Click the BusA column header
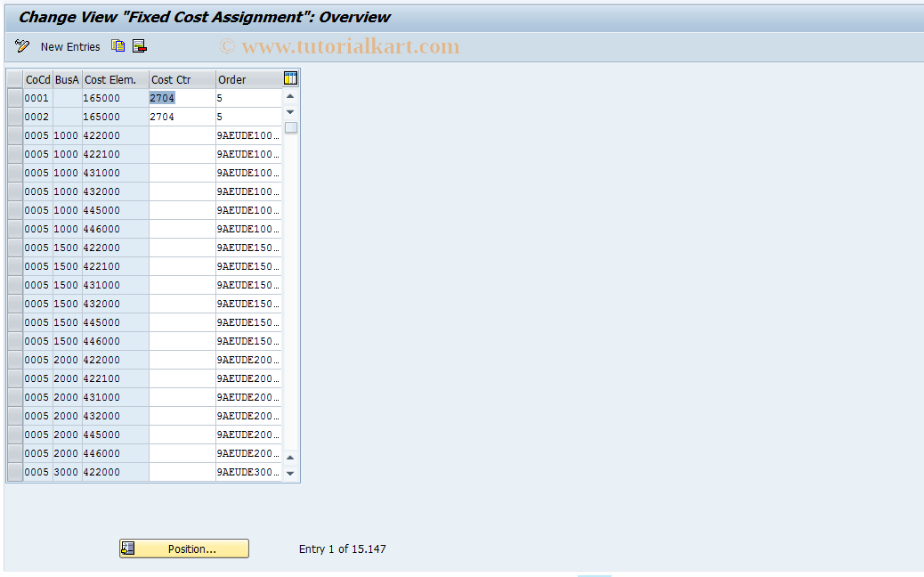Screen dimensions: 924x577 click(x=67, y=79)
